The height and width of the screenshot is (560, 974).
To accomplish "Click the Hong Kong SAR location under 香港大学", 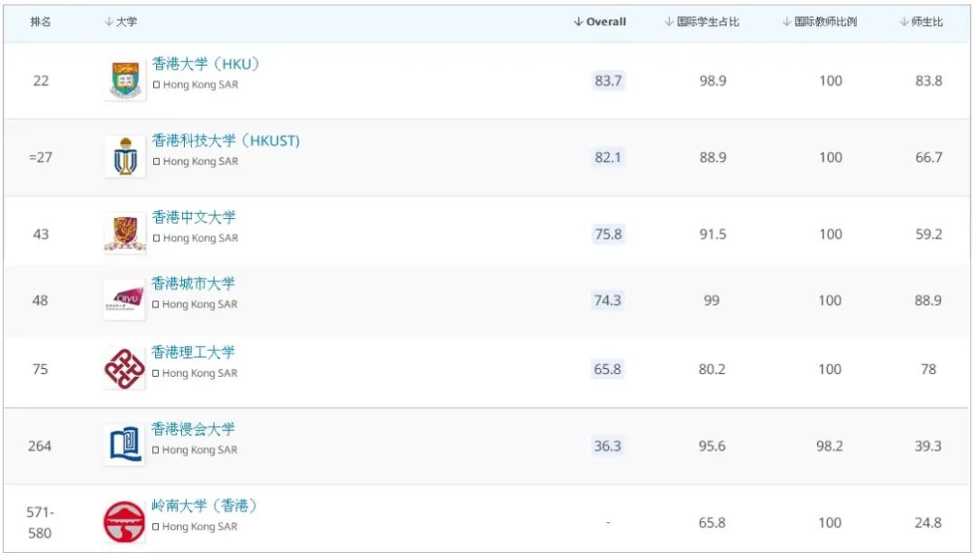I will pos(196,85).
